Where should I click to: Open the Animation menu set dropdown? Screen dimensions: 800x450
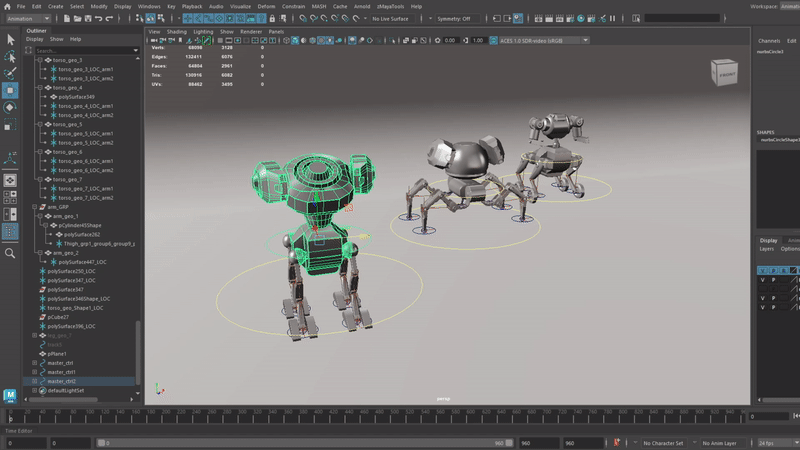28,19
